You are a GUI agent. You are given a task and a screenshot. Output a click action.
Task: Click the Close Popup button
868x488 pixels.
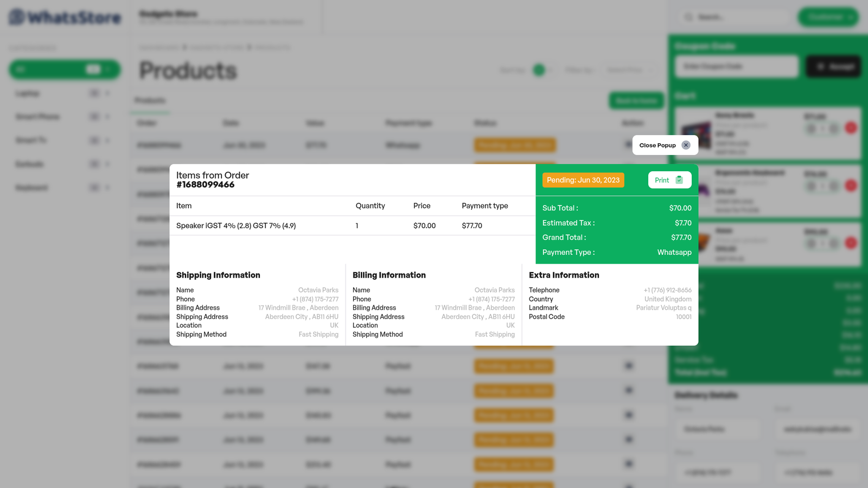pyautogui.click(x=665, y=145)
